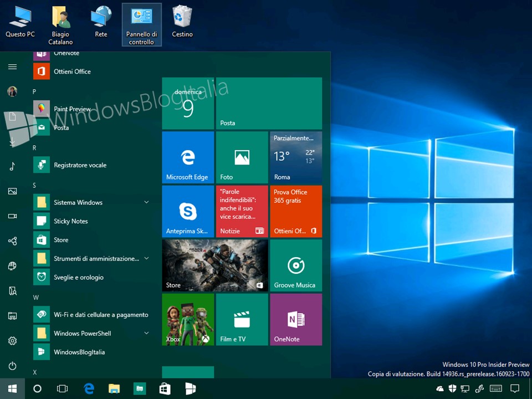
Task: Open the Questo PC desktop icon
Action: point(20,22)
